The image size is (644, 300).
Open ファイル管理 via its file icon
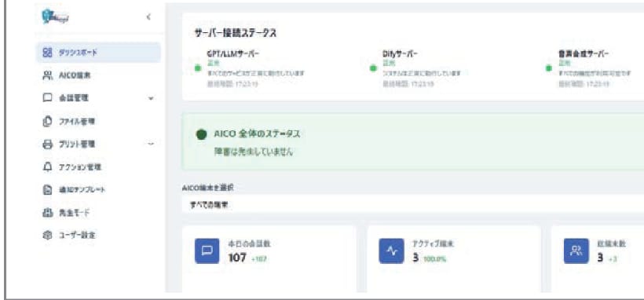click(48, 122)
